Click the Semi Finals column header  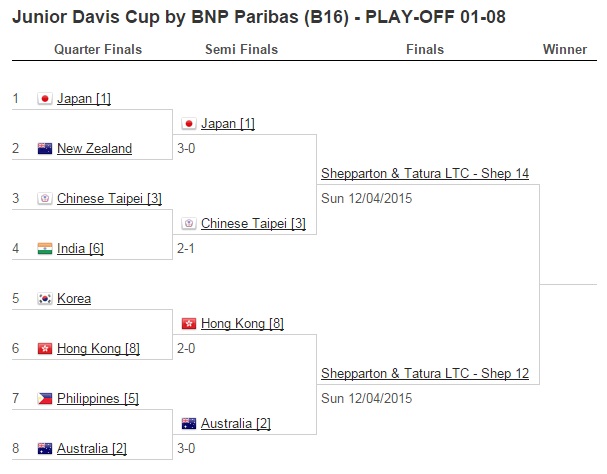point(242,50)
